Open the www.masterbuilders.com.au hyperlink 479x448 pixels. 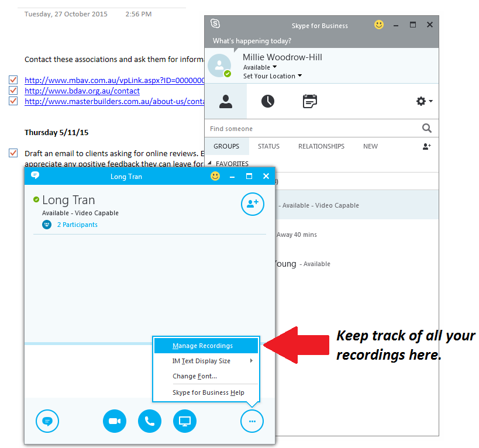[114, 101]
